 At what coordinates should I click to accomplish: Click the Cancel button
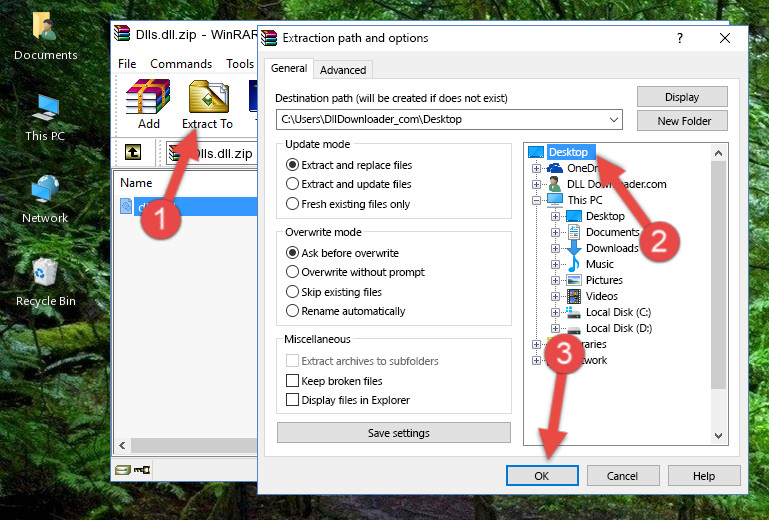pos(622,476)
